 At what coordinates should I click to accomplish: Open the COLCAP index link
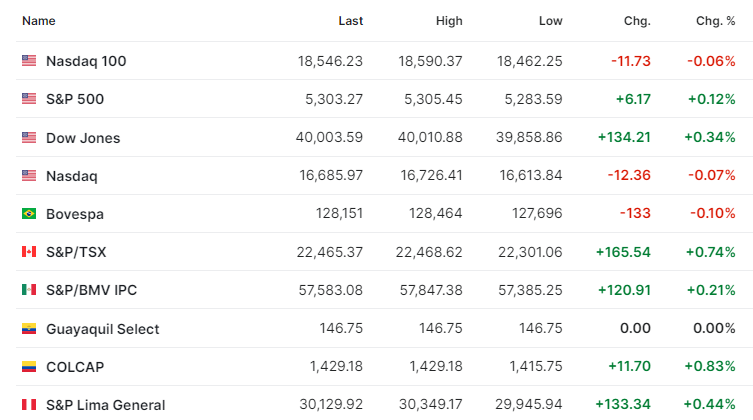click(75, 367)
